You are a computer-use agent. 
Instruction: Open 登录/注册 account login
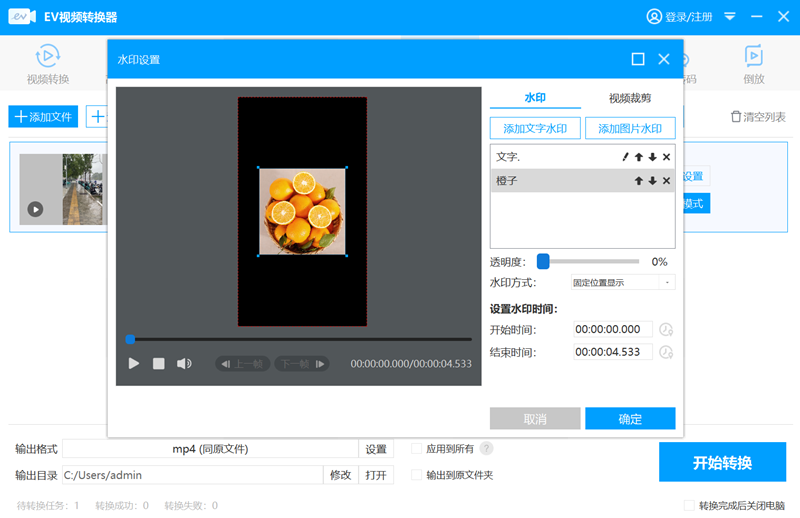coord(679,17)
